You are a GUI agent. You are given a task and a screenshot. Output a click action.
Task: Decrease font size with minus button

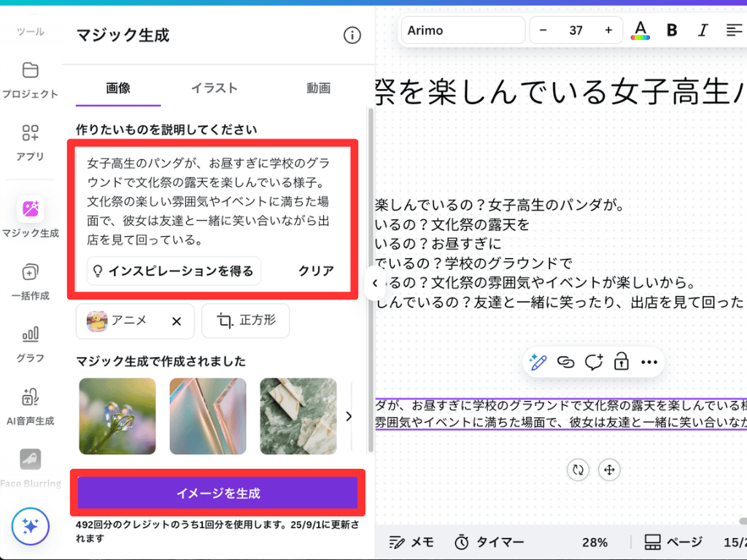tap(543, 30)
